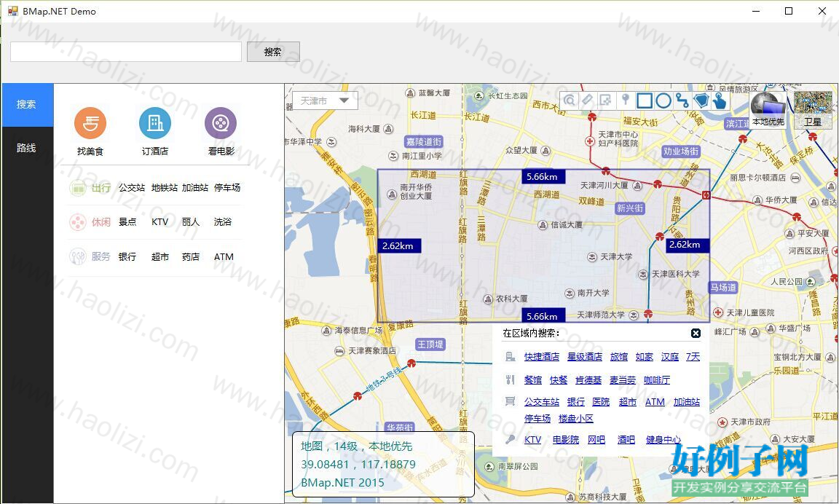Click the 服务 service category icon
The image size is (839, 504).
click(78, 257)
